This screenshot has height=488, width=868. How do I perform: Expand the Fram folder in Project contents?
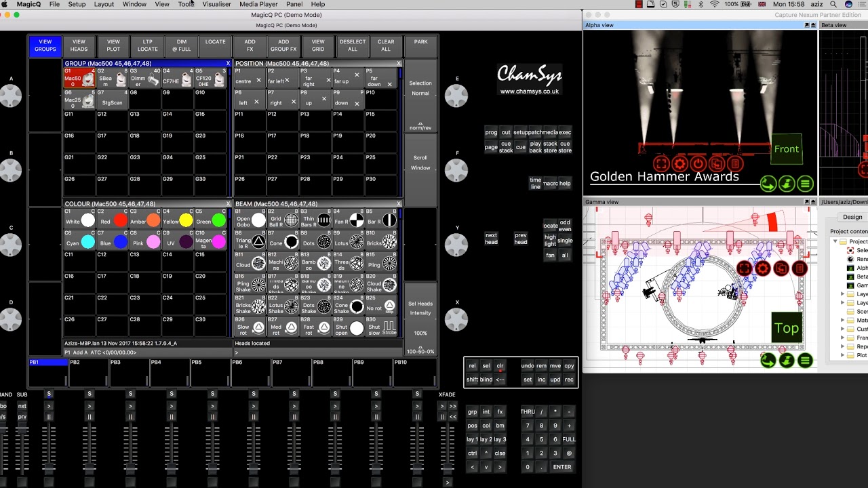coord(843,338)
